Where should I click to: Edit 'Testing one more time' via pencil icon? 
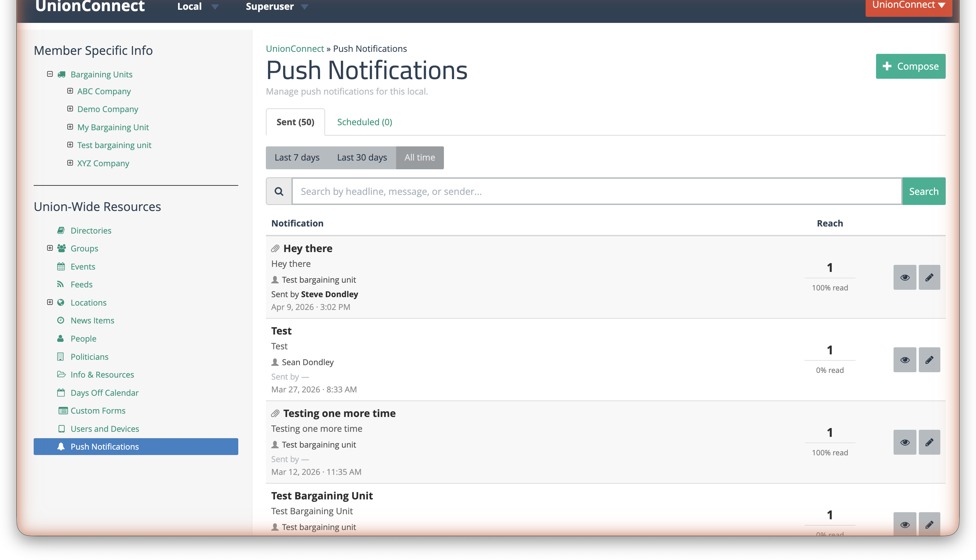(x=929, y=442)
